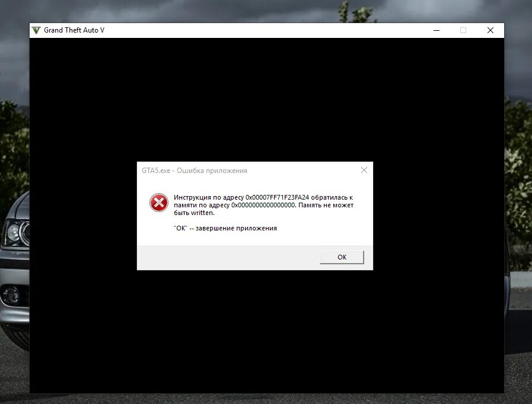Viewport: 532px width, 404px height.
Task: Click the "GTA5.exe - Ошибка приложения" dialog title
Action: tap(195, 171)
